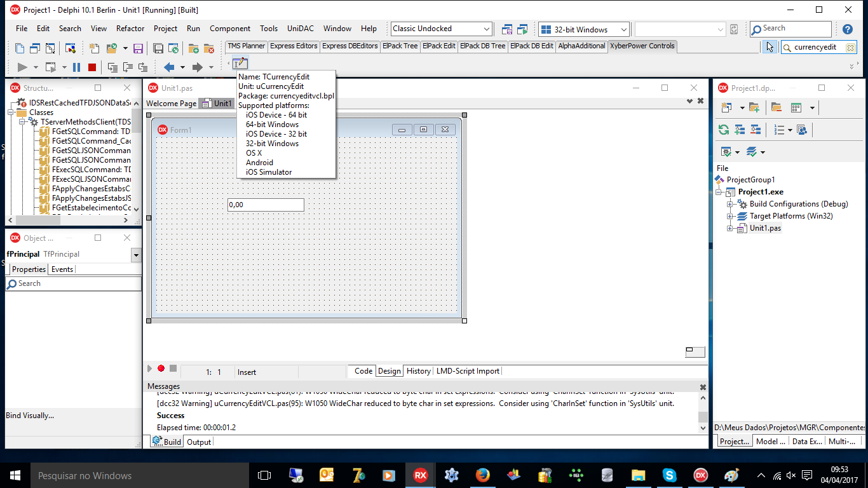Clear the currencyedit palette search filter
The width and height of the screenshot is (868, 488).
point(850,48)
